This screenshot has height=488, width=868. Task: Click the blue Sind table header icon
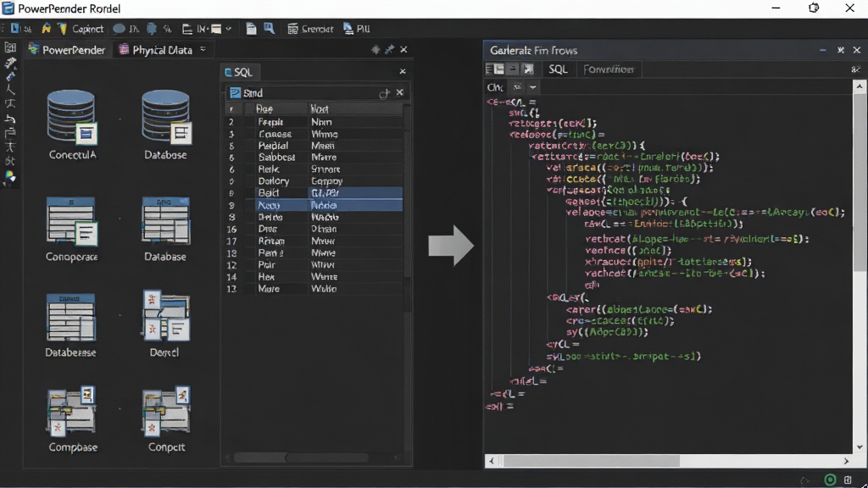pyautogui.click(x=236, y=93)
